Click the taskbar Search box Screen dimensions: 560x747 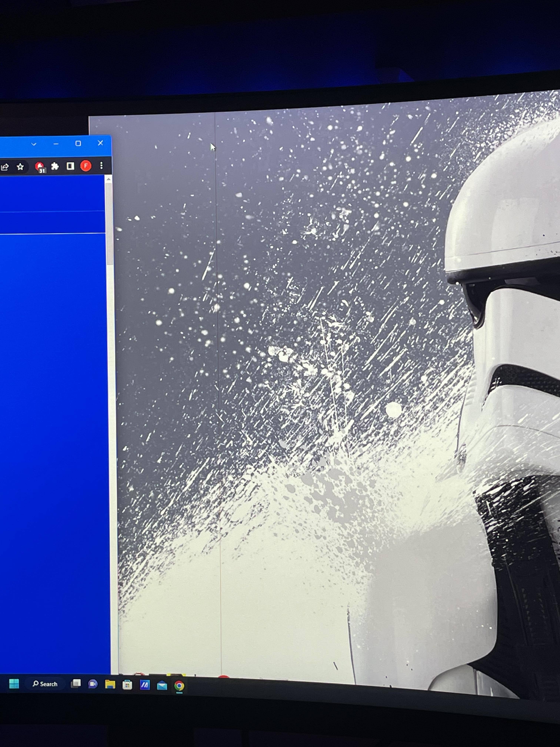(x=45, y=684)
